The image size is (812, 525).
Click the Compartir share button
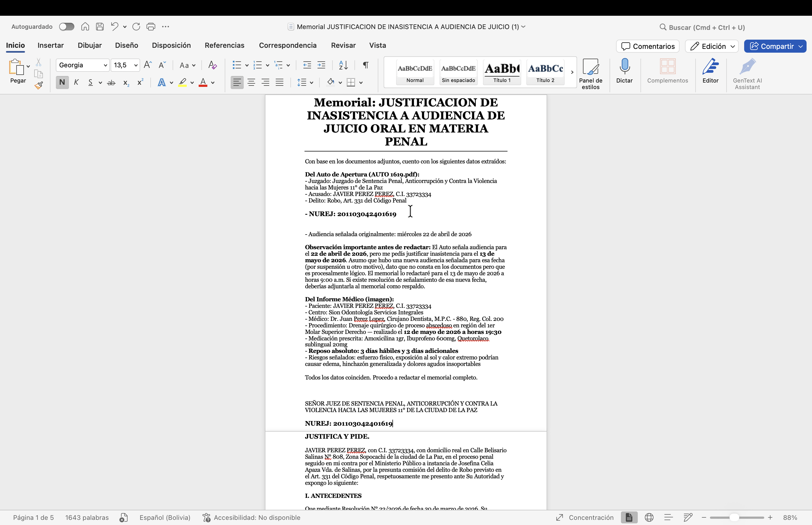tap(772, 46)
